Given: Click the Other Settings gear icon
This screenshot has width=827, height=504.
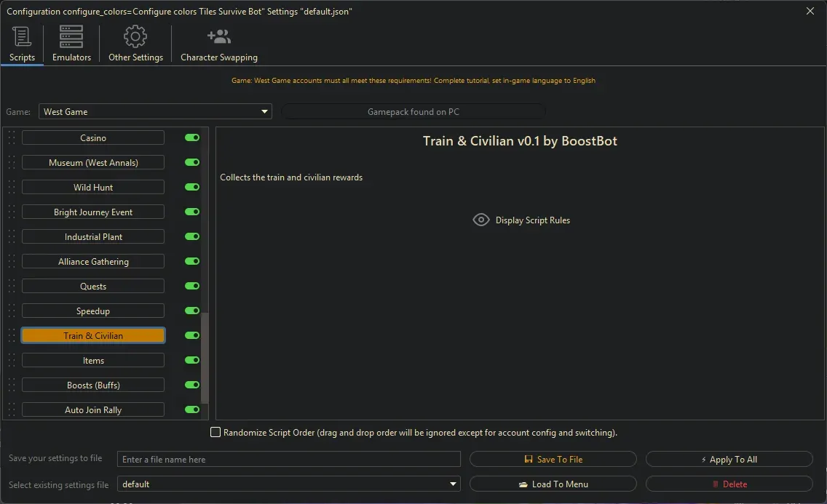Looking at the screenshot, I should [135, 37].
